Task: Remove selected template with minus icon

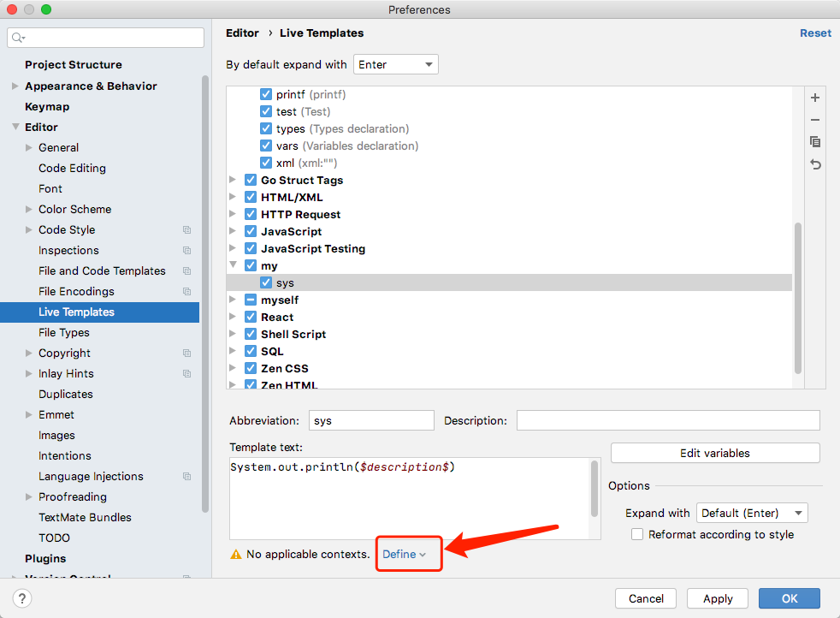Action: point(815,120)
